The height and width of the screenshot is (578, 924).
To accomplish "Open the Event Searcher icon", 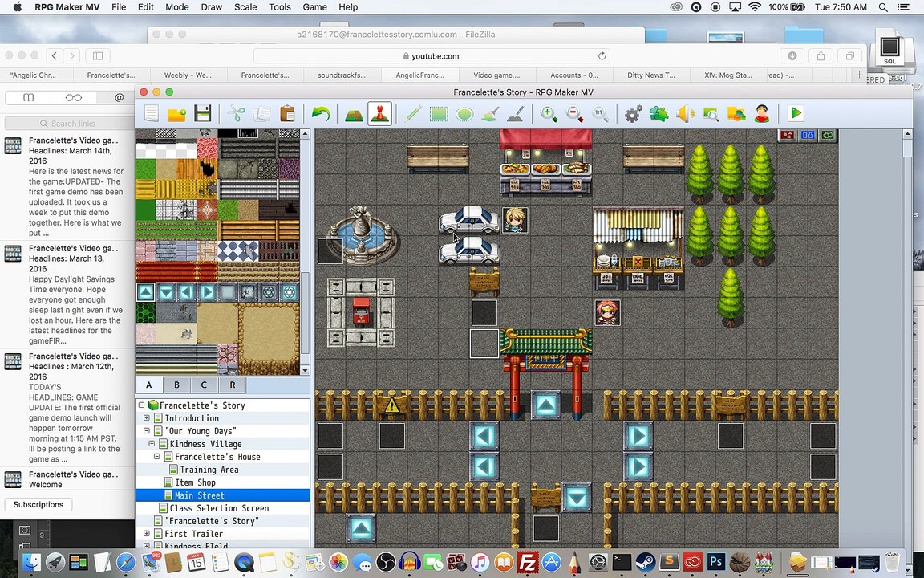I will tap(711, 113).
